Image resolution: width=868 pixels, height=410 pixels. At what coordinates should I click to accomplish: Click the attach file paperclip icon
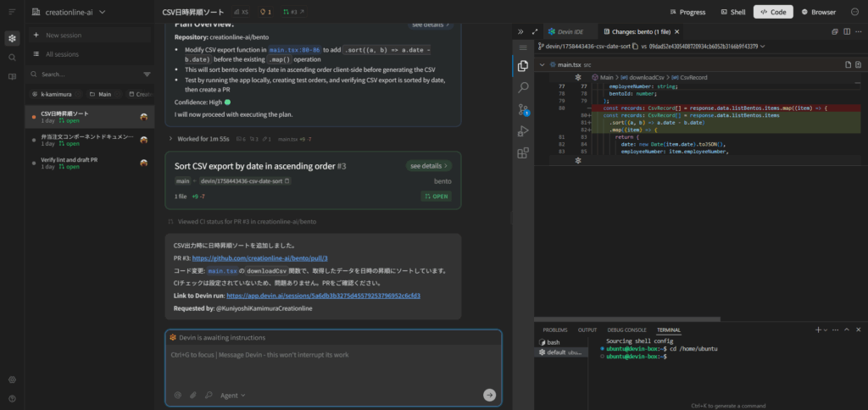pos(193,395)
